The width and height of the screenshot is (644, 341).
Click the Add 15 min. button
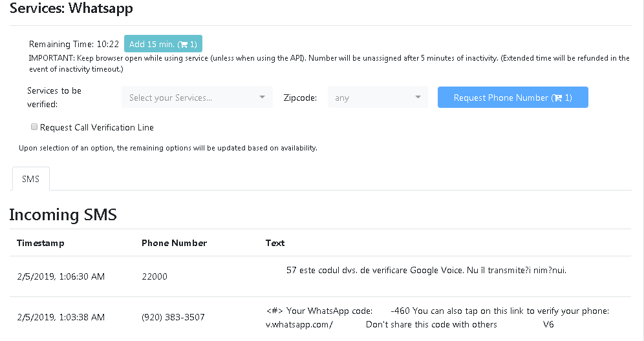163,44
